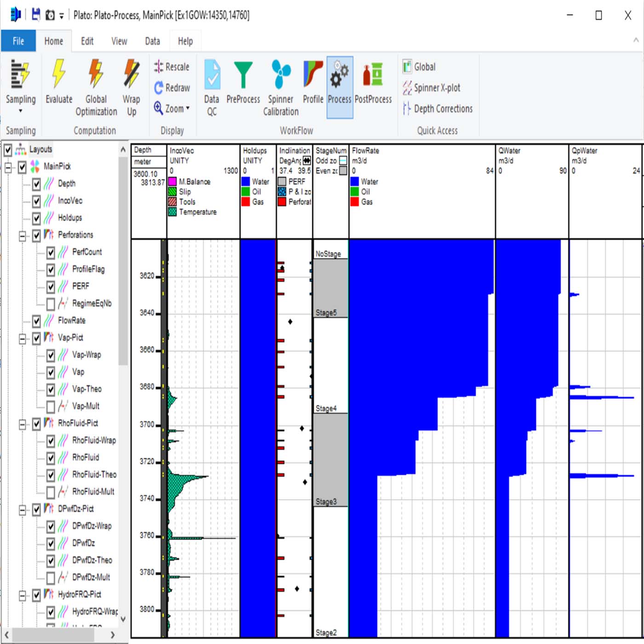Run Global Optimization from the ribbon

click(x=96, y=75)
